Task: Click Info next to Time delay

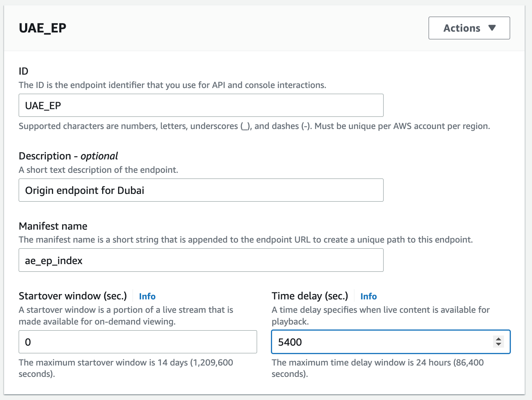Action: (x=368, y=296)
